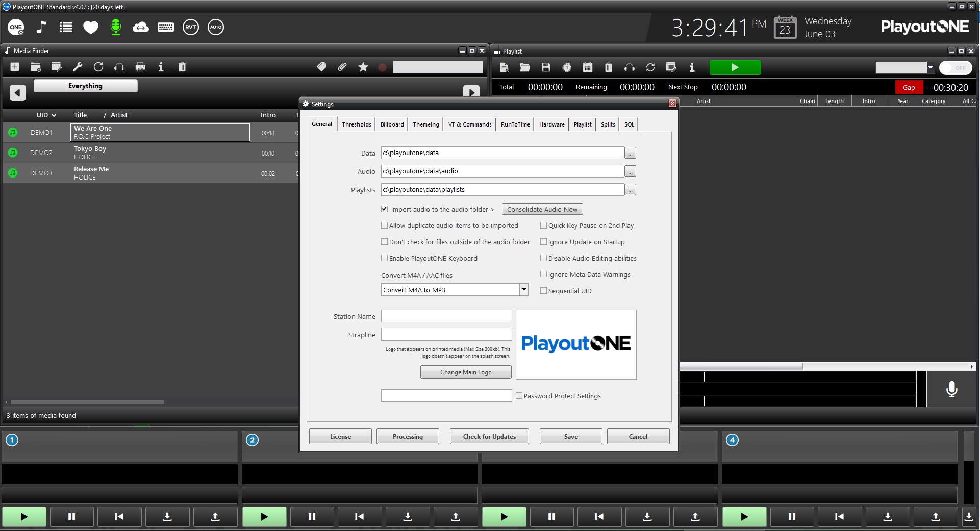Enable Password Protect Settings checkbox
980x531 pixels.
pyautogui.click(x=519, y=396)
